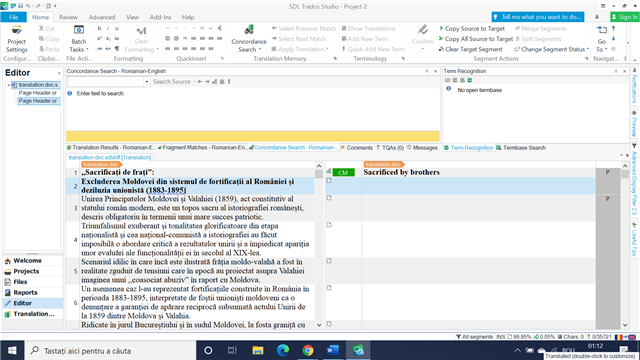Open Chrome from Windows taskbar
640x360 pixels.
click(x=308, y=350)
